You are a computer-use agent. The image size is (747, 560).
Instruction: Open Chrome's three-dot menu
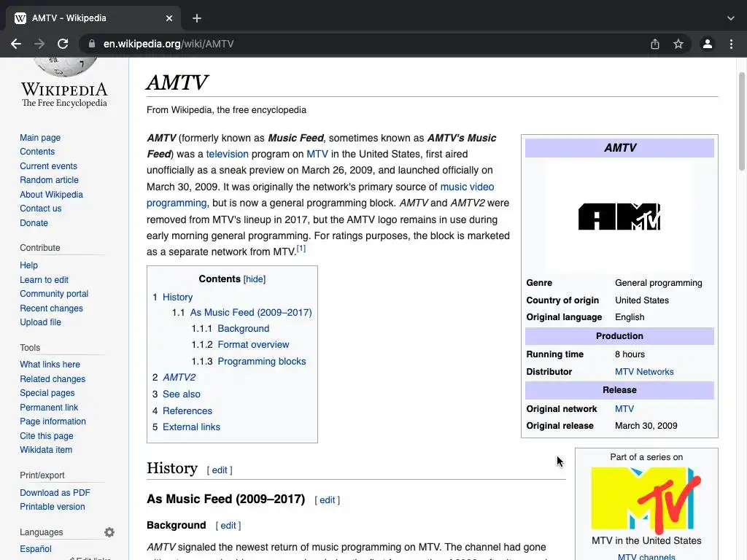(x=731, y=44)
